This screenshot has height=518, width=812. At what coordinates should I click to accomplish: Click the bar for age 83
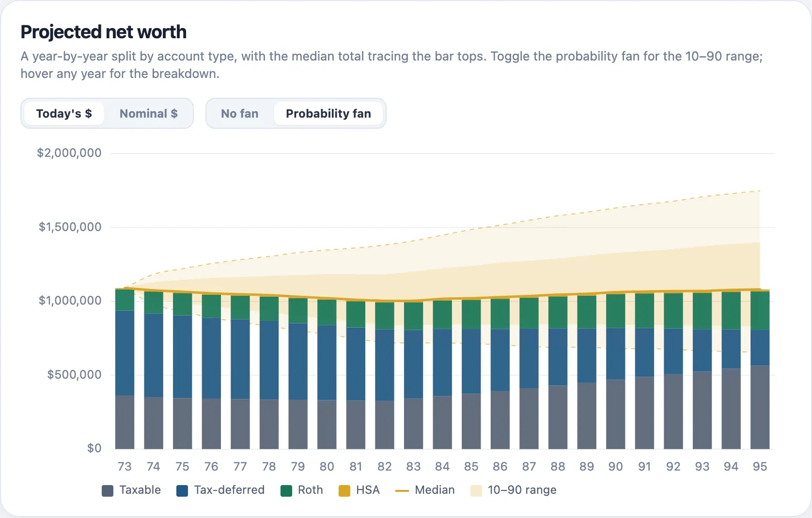(x=413, y=376)
